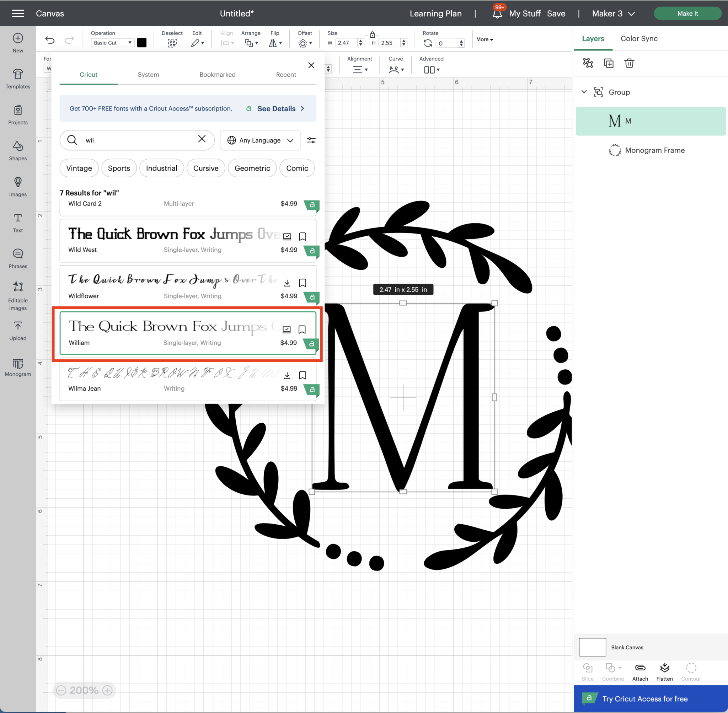Screen dimensions: 728x713
Task: Toggle the size lock for width and height
Action: 372,34
